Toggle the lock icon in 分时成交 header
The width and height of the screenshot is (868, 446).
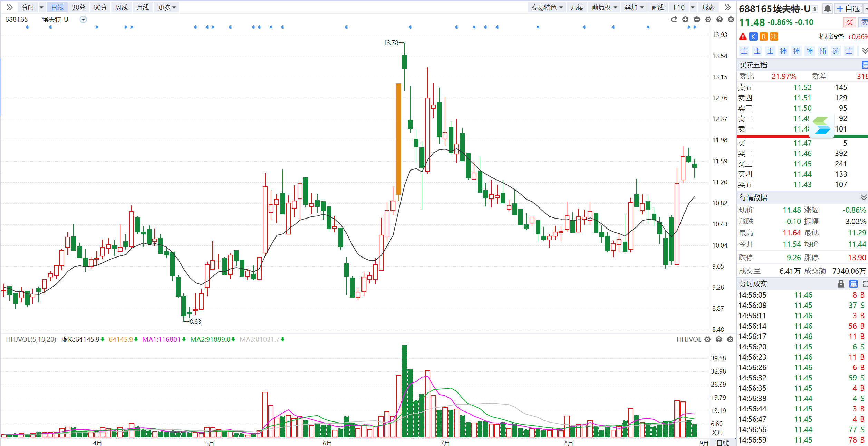click(841, 284)
